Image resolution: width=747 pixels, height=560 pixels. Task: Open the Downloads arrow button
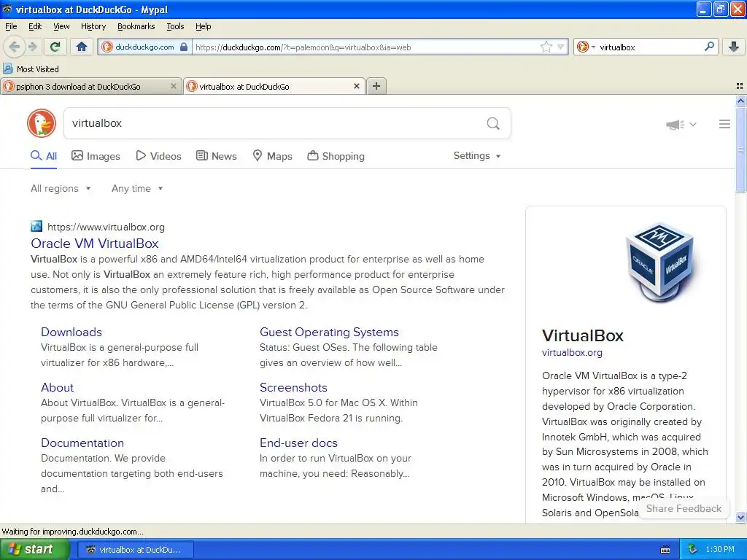click(x=734, y=47)
